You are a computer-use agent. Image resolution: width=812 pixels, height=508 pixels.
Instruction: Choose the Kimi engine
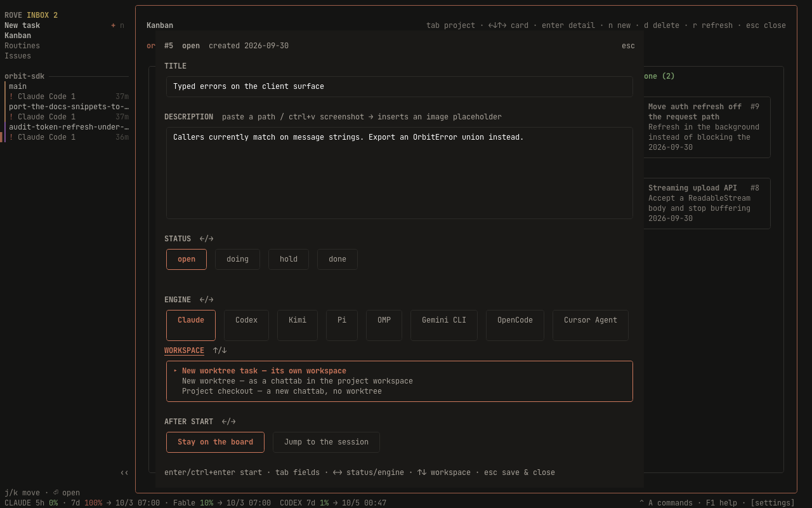[x=298, y=325]
